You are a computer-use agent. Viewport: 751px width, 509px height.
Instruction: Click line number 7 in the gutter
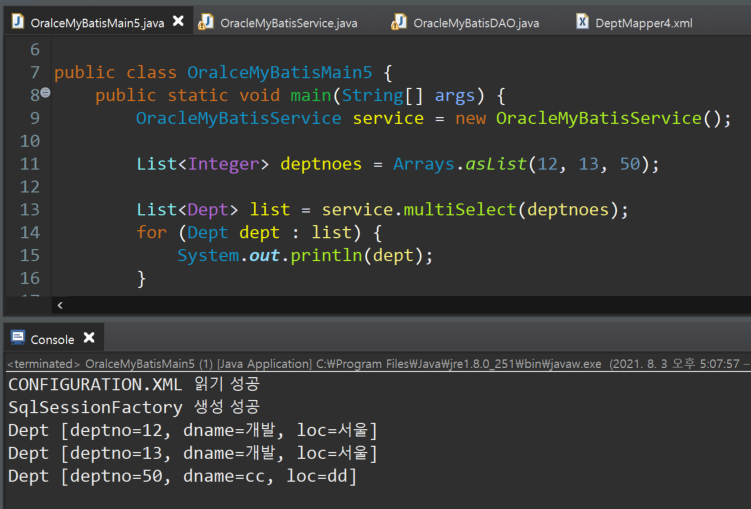click(x=34, y=72)
